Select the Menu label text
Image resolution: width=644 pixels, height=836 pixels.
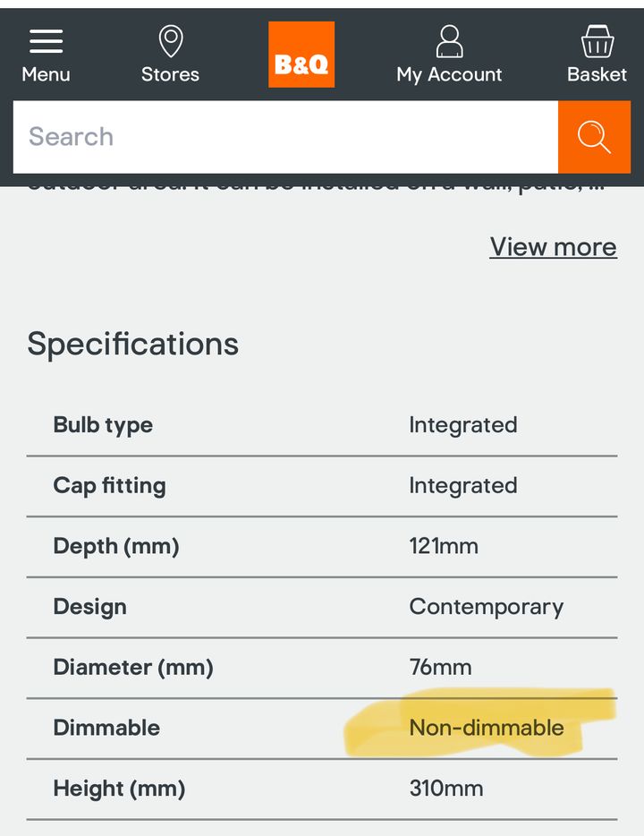46,74
